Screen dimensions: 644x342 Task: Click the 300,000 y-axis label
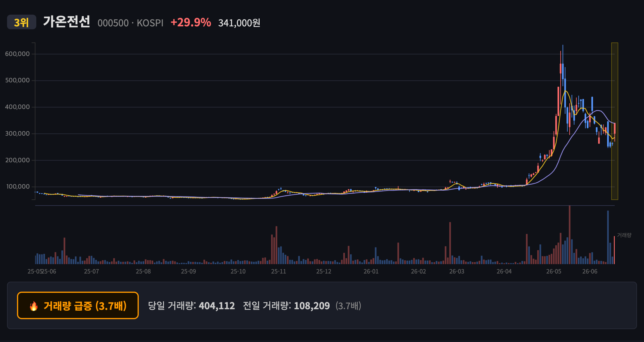point(18,134)
